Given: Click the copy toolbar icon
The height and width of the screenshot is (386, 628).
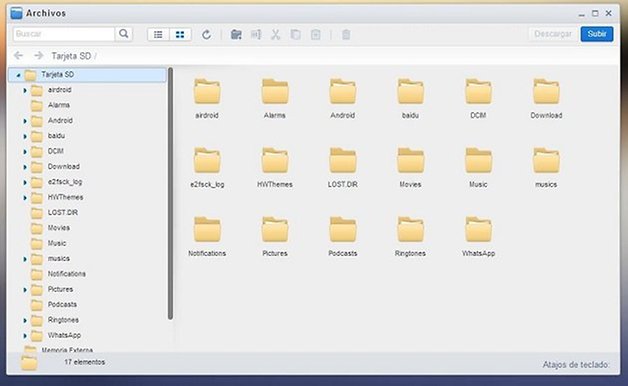Looking at the screenshot, I should [x=295, y=35].
